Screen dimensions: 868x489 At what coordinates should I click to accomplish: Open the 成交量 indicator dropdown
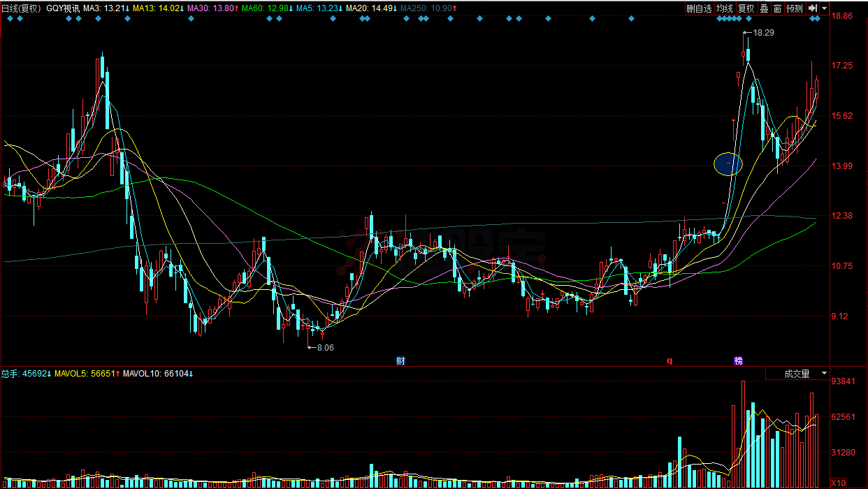tap(797, 374)
